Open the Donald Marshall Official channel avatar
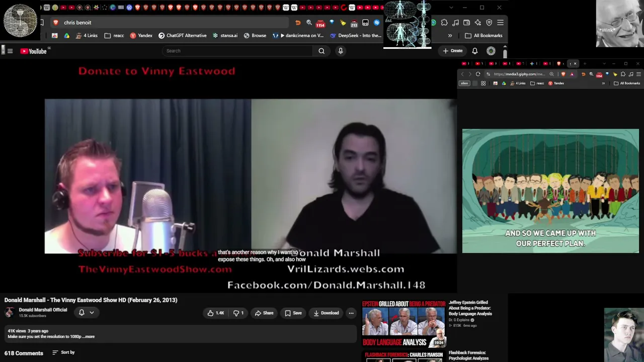The image size is (644, 362). [10, 312]
